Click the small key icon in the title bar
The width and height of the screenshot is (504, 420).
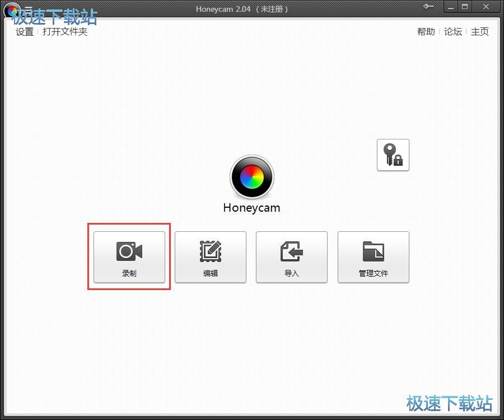(x=428, y=6)
